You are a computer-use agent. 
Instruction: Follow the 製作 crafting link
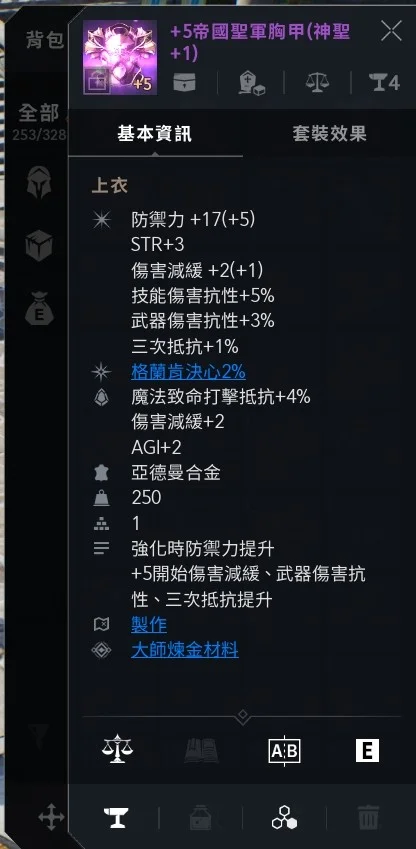pyautogui.click(x=149, y=625)
